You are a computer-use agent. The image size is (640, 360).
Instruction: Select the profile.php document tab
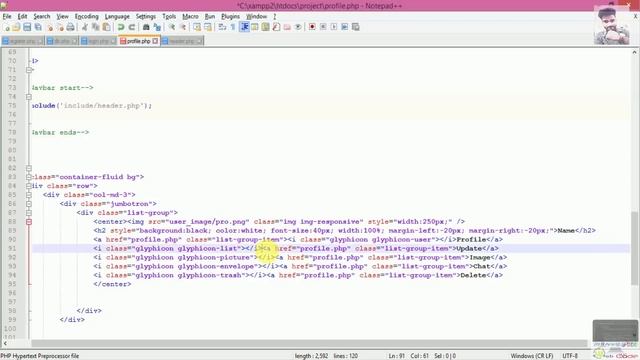(x=138, y=41)
